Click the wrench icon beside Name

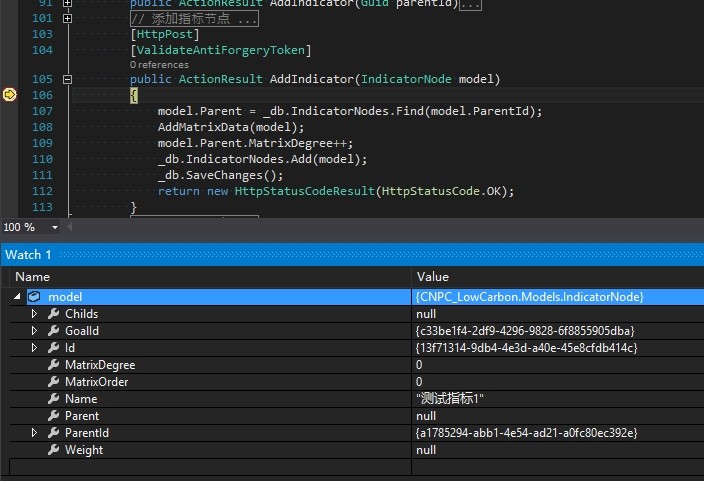tap(53, 399)
